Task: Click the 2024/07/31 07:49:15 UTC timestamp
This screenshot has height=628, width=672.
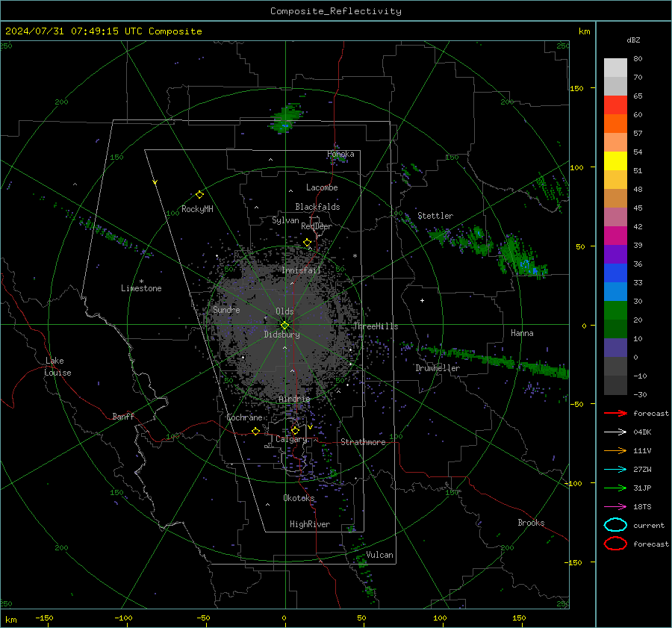Action: click(68, 31)
